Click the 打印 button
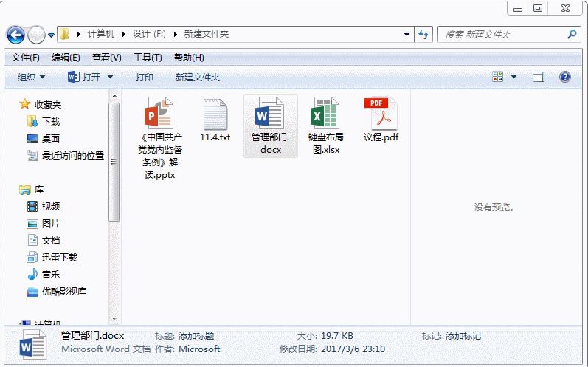588x367 pixels. [x=145, y=77]
